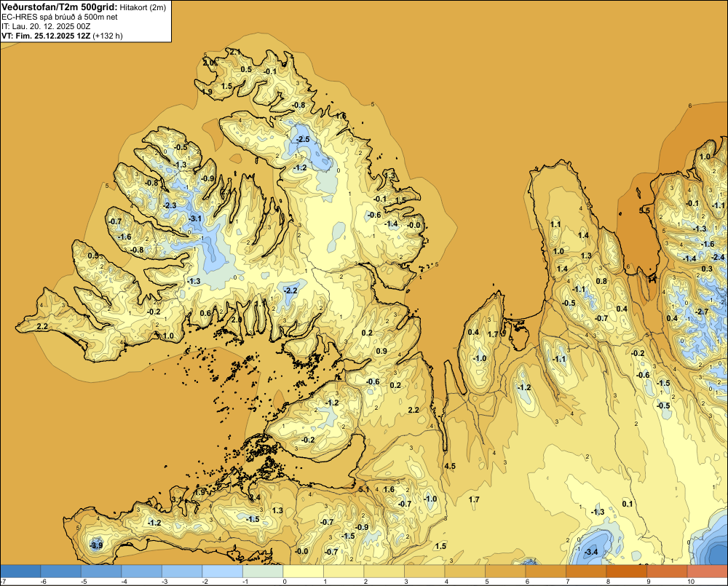The width and height of the screenshot is (728, 586).
Task: Click the '-2.2' temperature value
Action: click(x=290, y=290)
